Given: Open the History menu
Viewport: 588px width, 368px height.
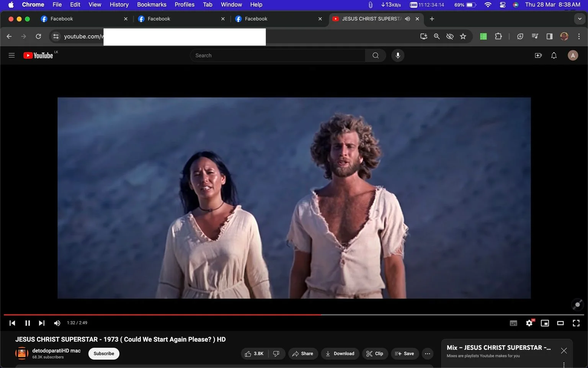Looking at the screenshot, I should (119, 5).
